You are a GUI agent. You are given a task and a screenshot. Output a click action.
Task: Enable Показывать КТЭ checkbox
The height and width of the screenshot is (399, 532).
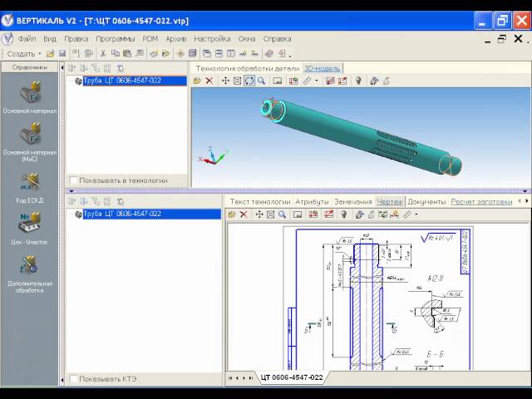click(x=74, y=379)
